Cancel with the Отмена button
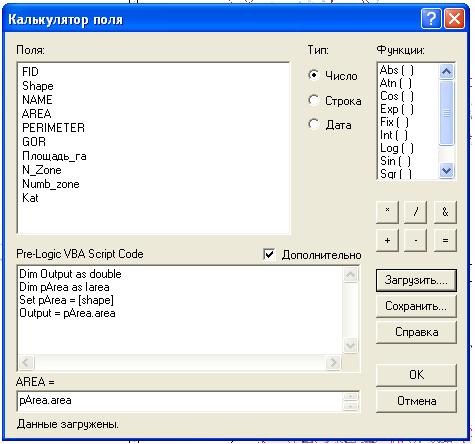The height and width of the screenshot is (444, 475). [416, 401]
